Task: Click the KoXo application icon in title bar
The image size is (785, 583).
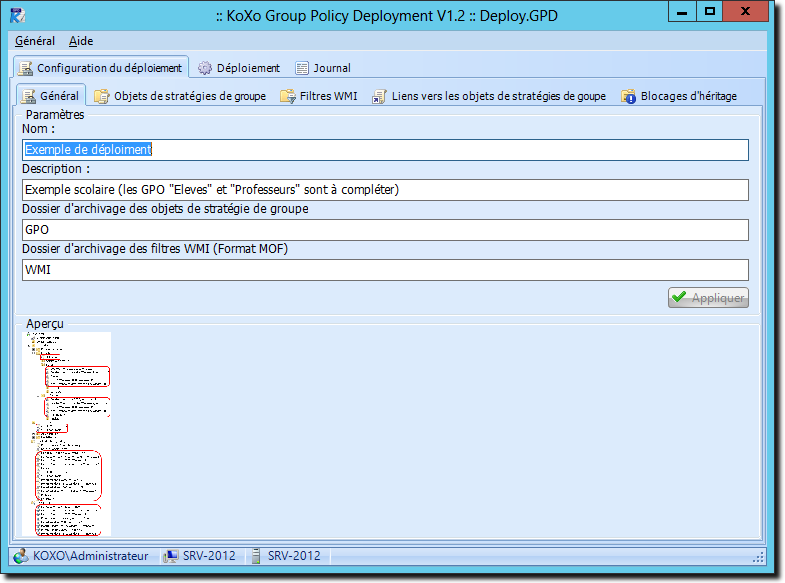Action: pos(18,14)
